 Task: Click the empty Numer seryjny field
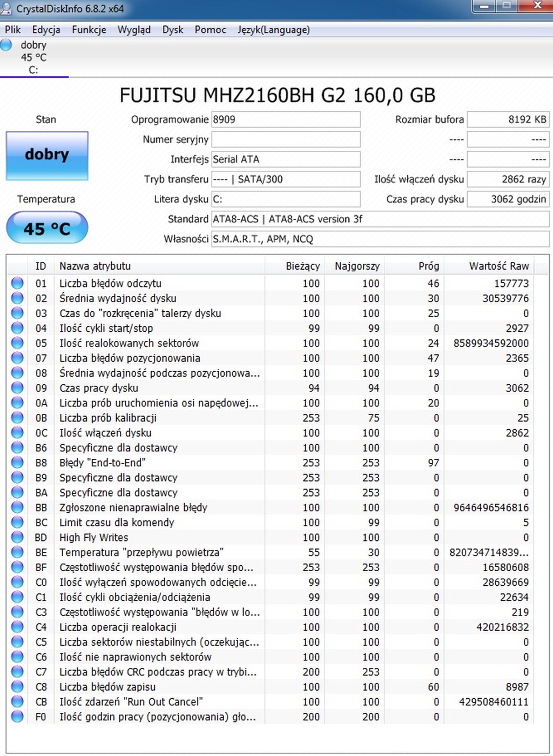286,139
